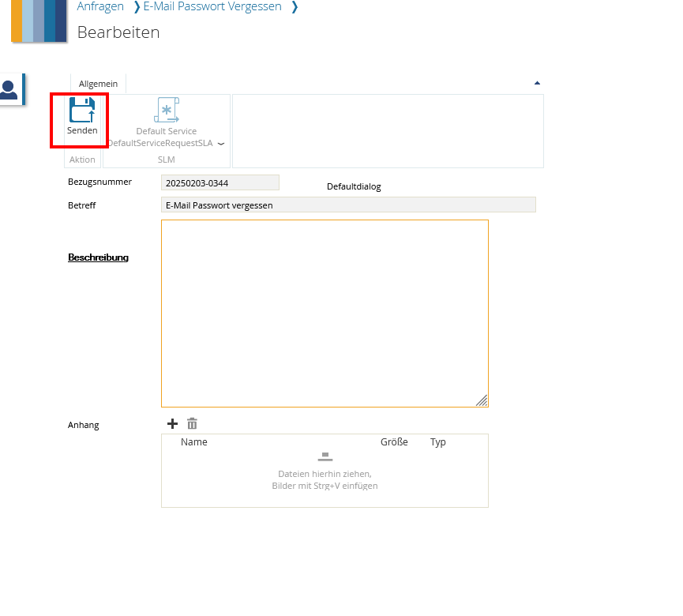This screenshot has width=683, height=616.
Task: Click the trash icon to delete attachment
Action: [x=192, y=424]
